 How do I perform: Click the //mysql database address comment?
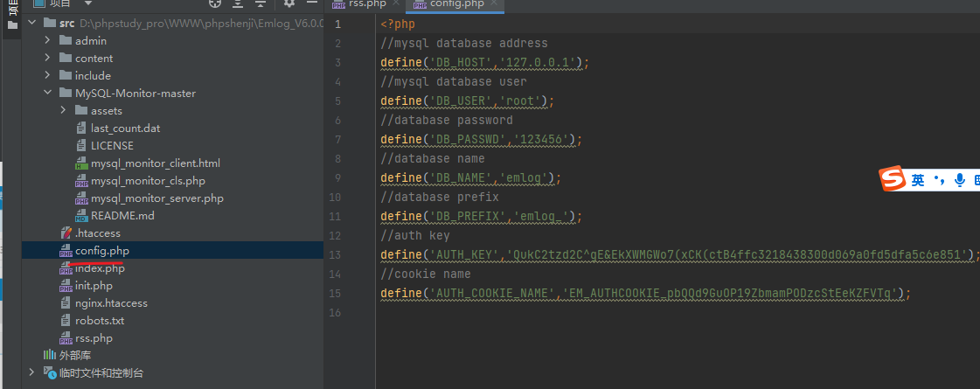click(x=463, y=43)
